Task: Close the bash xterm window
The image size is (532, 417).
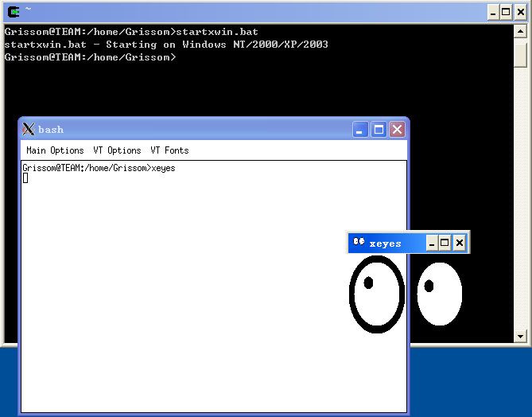Action: click(397, 130)
